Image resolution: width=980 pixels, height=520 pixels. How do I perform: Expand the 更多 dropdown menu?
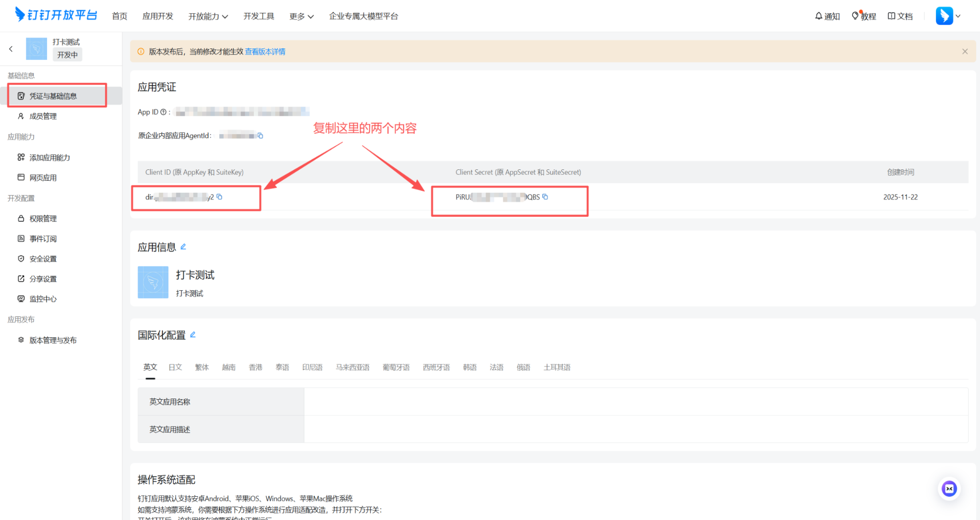click(301, 16)
